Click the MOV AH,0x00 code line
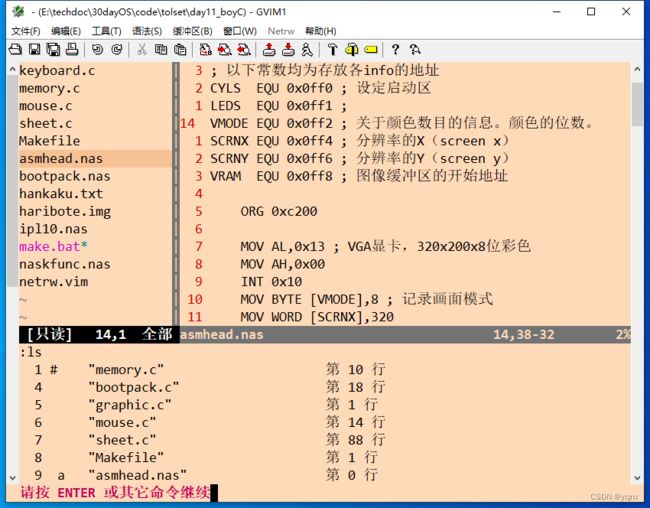The image size is (650, 508). point(283,264)
